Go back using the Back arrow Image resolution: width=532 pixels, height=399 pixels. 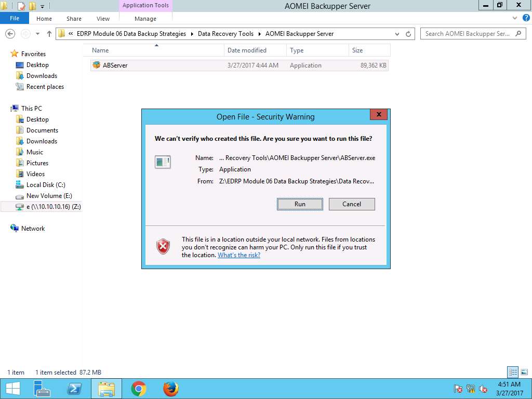(10, 34)
